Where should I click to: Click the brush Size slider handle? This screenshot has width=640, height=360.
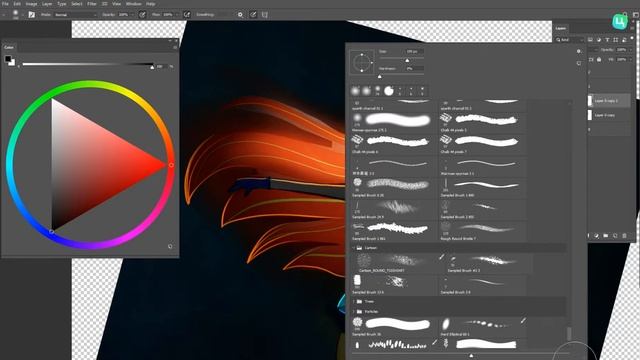tap(407, 60)
